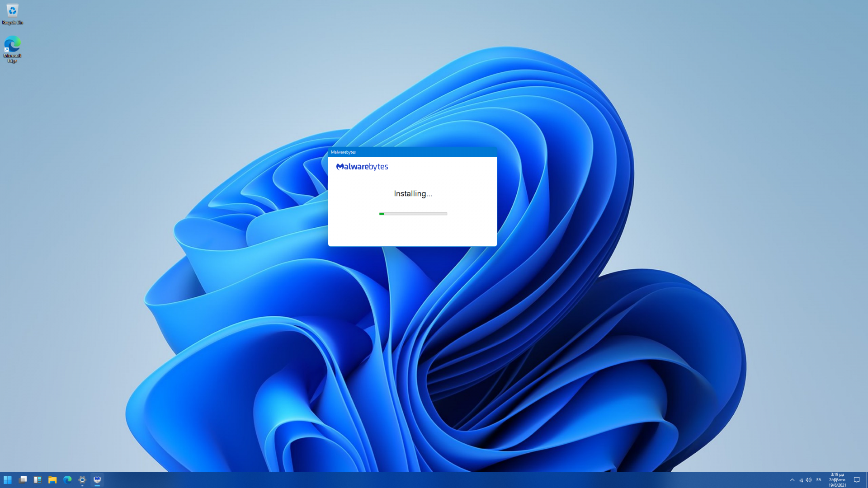Open the volume control in the tray
868x488 pixels.
[809, 480]
